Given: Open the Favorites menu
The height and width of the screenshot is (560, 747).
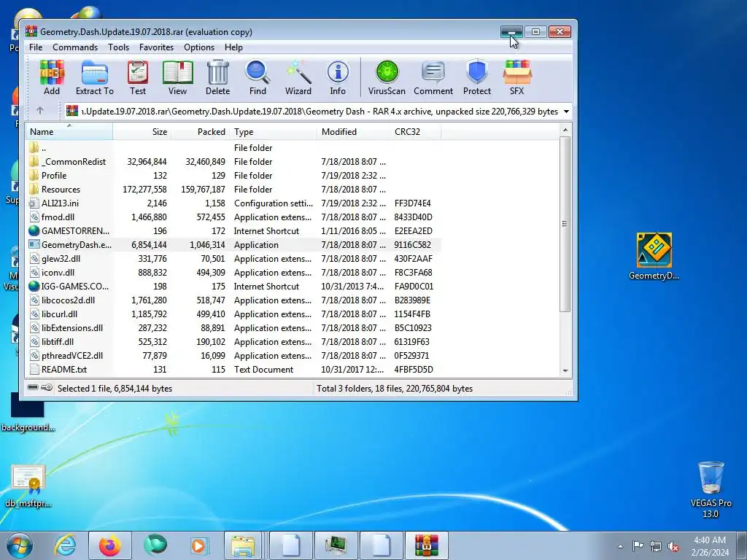Looking at the screenshot, I should pyautogui.click(x=156, y=47).
